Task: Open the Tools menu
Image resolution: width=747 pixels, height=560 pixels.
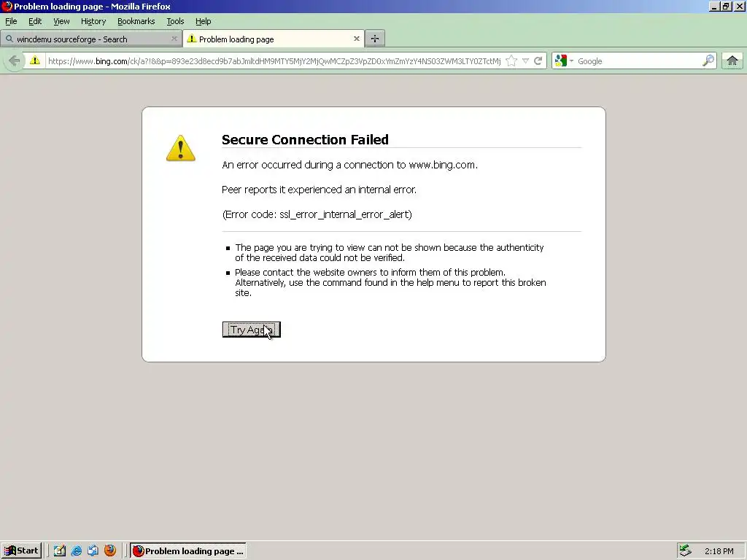Action: coord(175,21)
